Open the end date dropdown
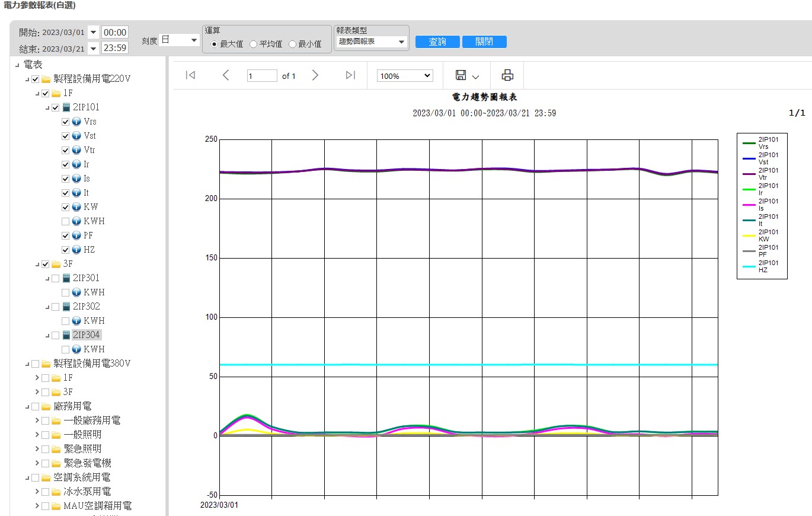The height and width of the screenshot is (516, 812). pyautogui.click(x=94, y=49)
